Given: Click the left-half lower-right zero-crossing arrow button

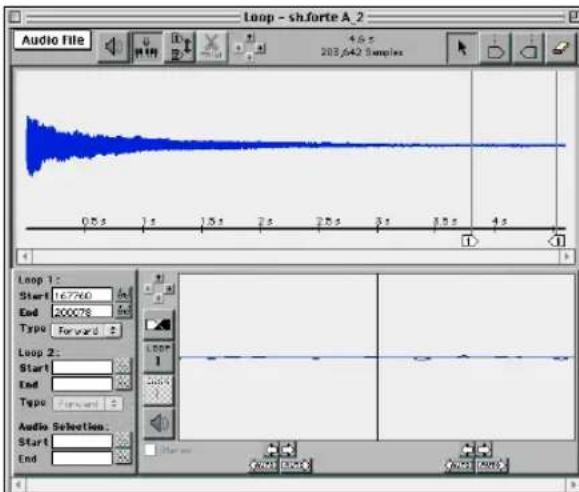Looking at the screenshot, I should [x=296, y=465].
